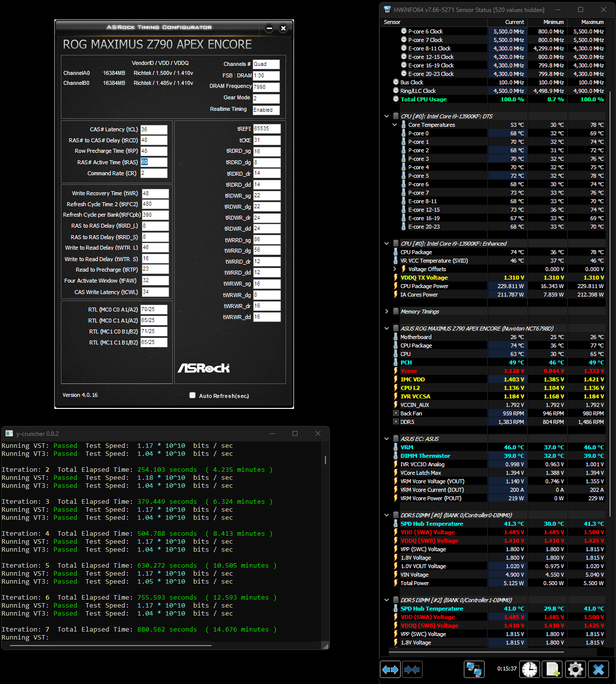Click the clock icon beside Bus Clock
This screenshot has height=684, width=616.
point(396,82)
